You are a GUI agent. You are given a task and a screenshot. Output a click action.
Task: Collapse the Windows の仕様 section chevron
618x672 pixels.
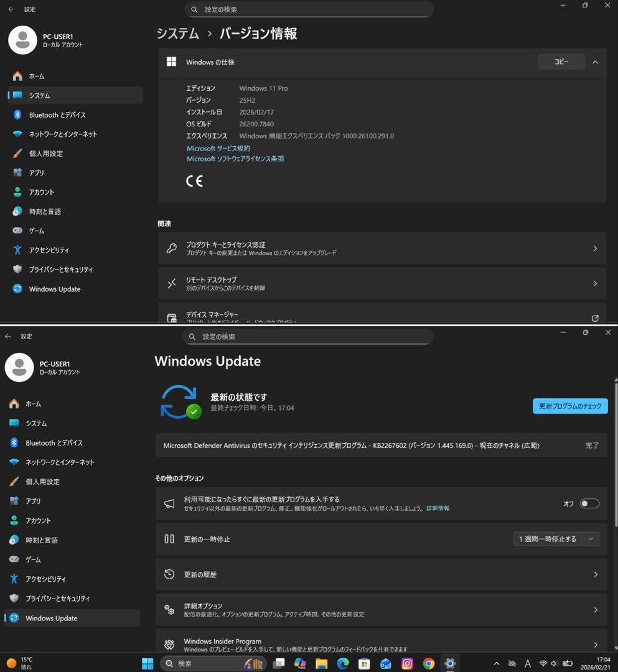point(595,62)
